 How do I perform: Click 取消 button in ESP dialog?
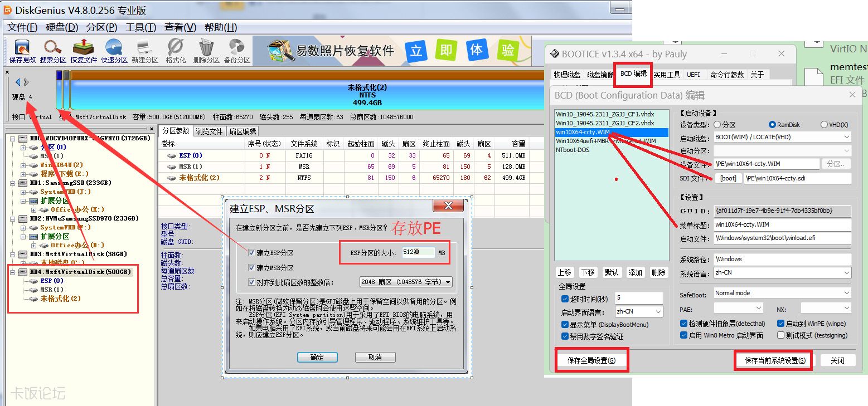pos(375,357)
